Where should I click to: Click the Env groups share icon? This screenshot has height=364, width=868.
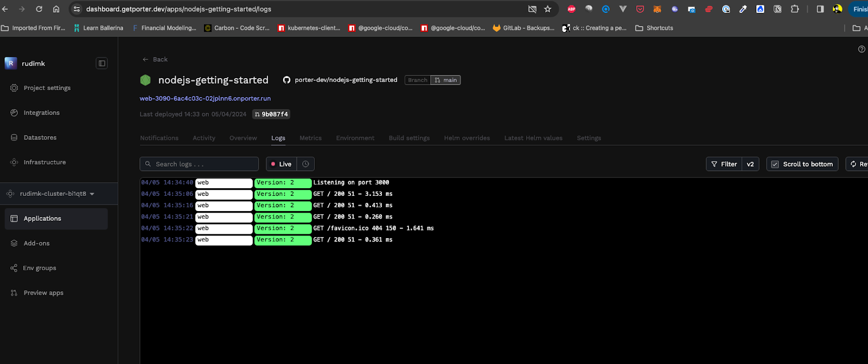coord(14,268)
